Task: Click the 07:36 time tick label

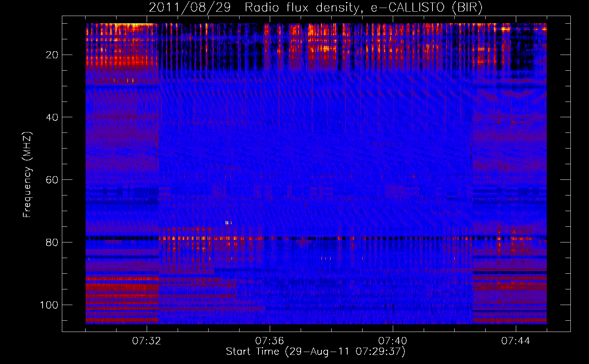Action: tap(270, 341)
